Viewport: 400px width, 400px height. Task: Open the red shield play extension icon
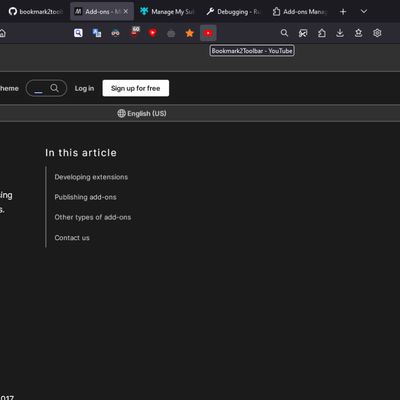[x=153, y=33]
